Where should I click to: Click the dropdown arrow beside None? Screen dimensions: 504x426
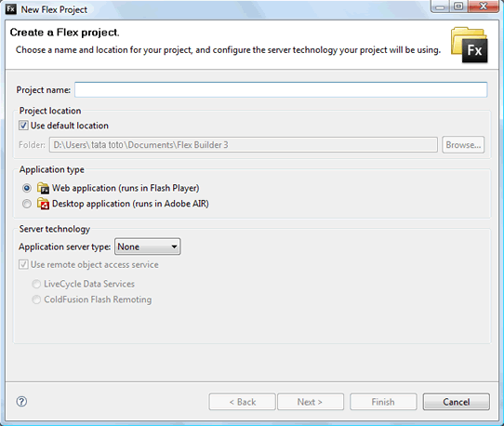(174, 246)
